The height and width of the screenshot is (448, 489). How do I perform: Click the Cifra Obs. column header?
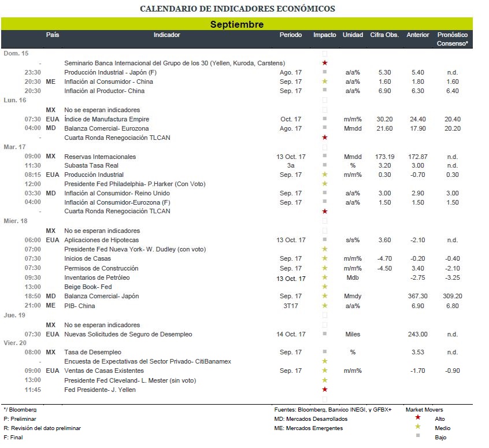(384, 35)
